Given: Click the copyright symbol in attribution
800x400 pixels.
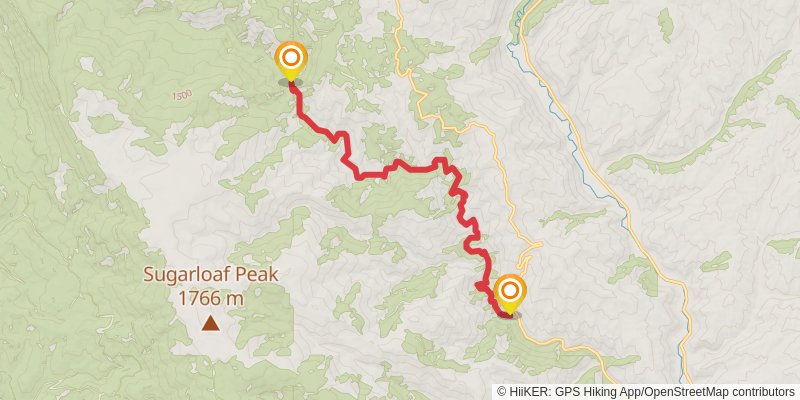Looking at the screenshot, I should click(x=502, y=392).
